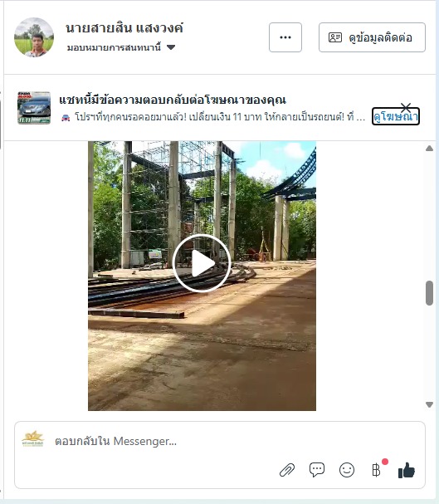The image size is (439, 504).
Task: Open the มอบหมายการสนทนานี้ assignment label
Action: pos(114,47)
